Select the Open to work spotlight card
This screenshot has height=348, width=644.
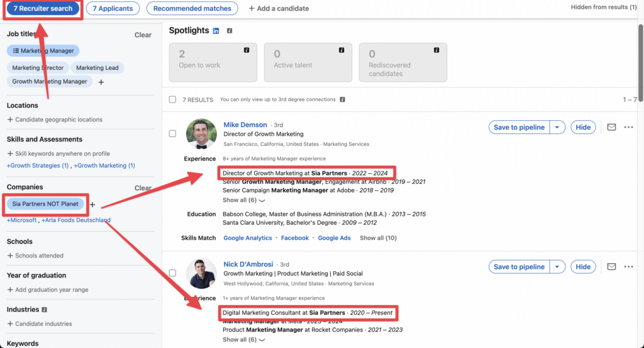213,62
